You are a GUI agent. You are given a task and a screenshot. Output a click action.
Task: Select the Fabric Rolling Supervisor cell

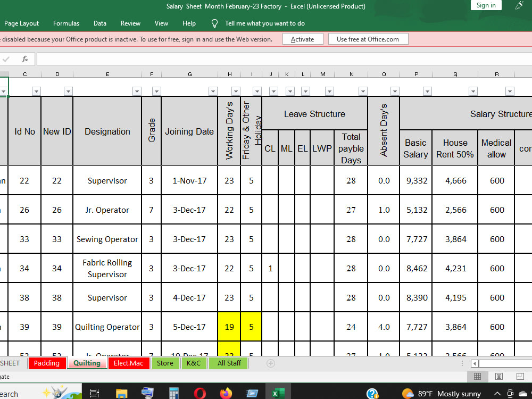[107, 268]
